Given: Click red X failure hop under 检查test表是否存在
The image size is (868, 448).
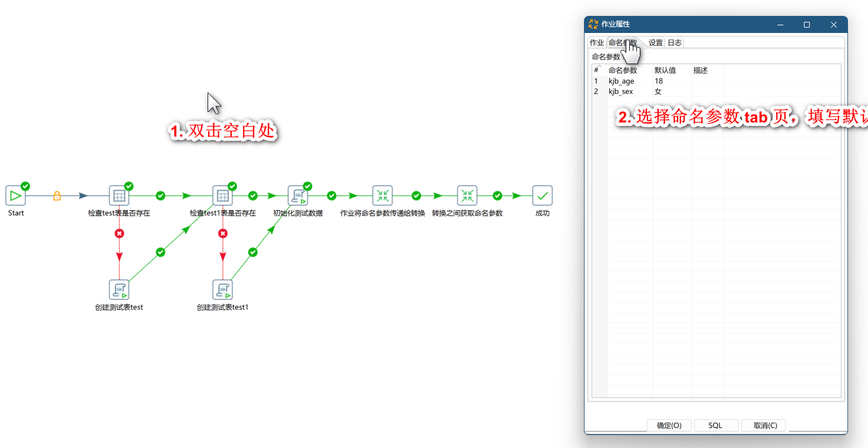Looking at the screenshot, I should click(x=119, y=234).
